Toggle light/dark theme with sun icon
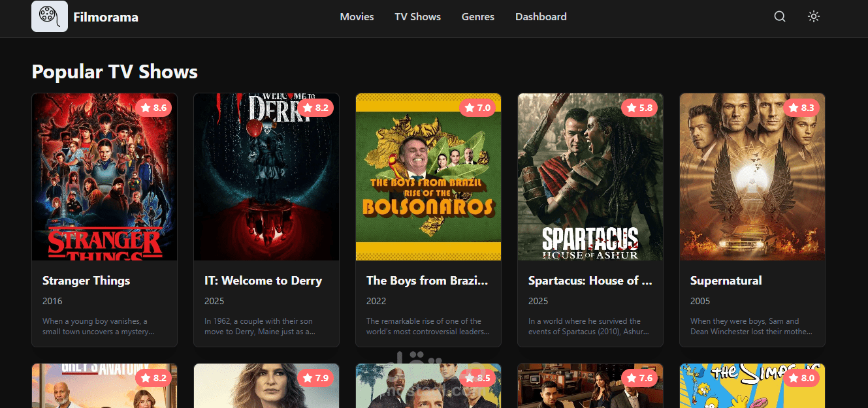Image resolution: width=868 pixels, height=408 pixels. click(814, 17)
